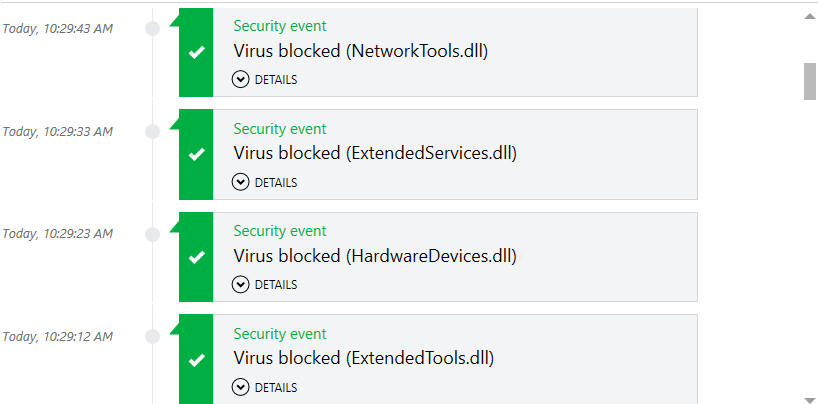Viewport: 818px width, 404px height.
Task: Click the scrollbar up arrow
Action: [x=809, y=17]
